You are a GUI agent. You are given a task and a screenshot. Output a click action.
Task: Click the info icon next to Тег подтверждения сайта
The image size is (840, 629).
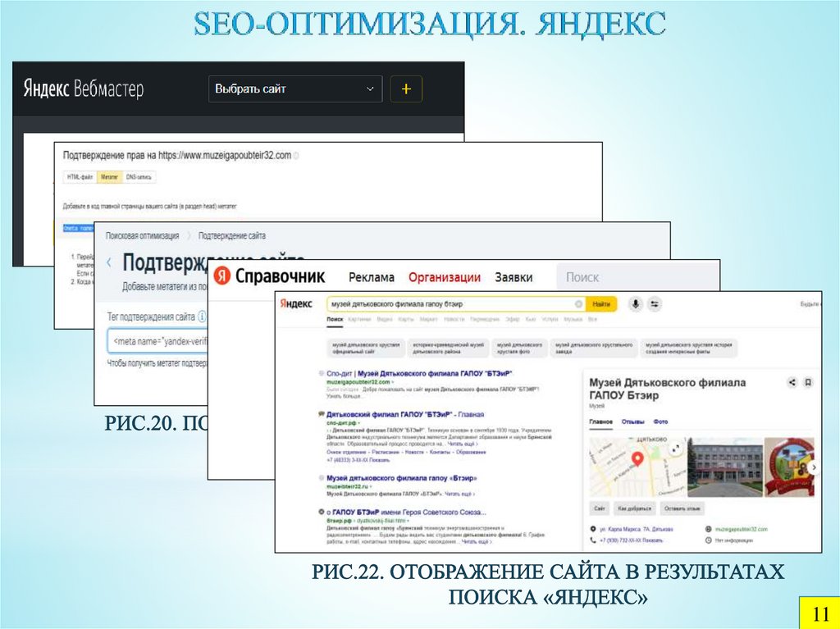(202, 317)
